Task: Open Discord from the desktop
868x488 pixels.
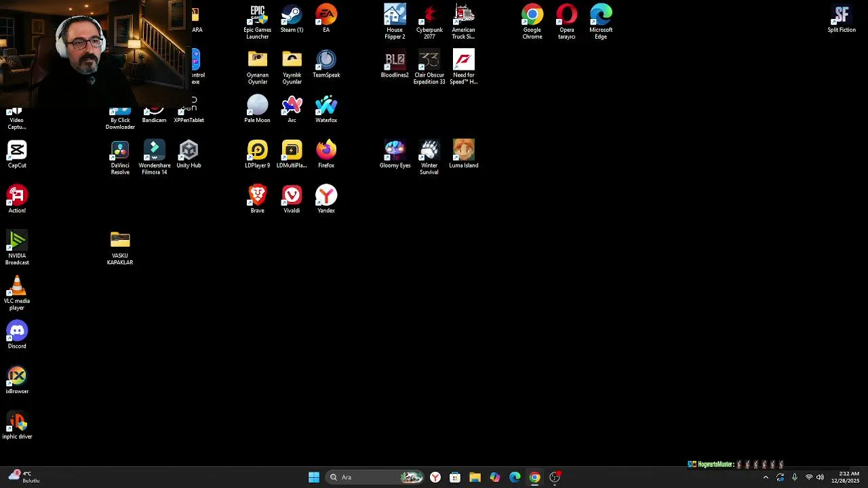Action: [x=17, y=335]
